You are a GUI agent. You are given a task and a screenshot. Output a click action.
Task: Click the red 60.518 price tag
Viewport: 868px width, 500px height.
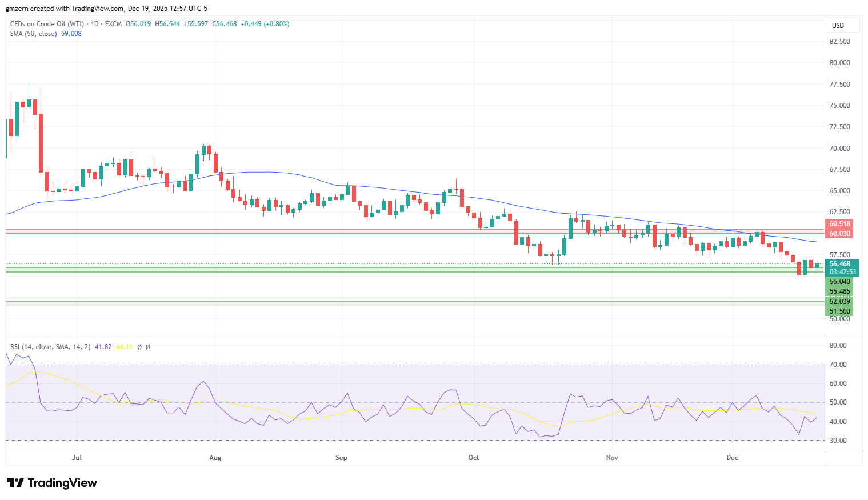(839, 224)
